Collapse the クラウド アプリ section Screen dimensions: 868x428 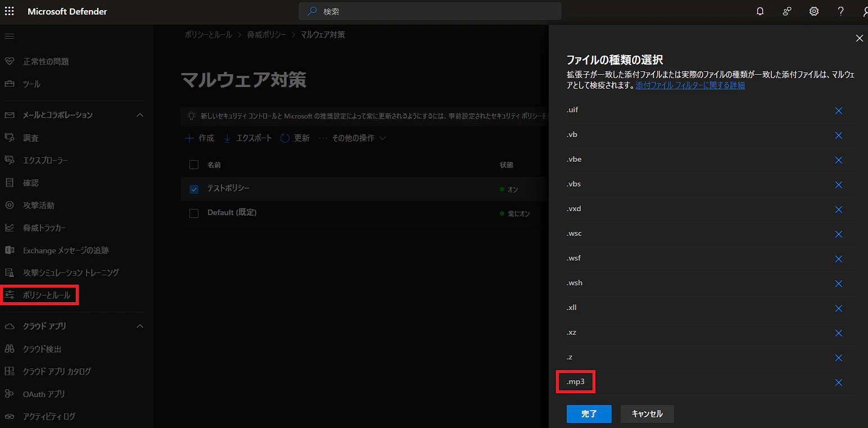[140, 326]
